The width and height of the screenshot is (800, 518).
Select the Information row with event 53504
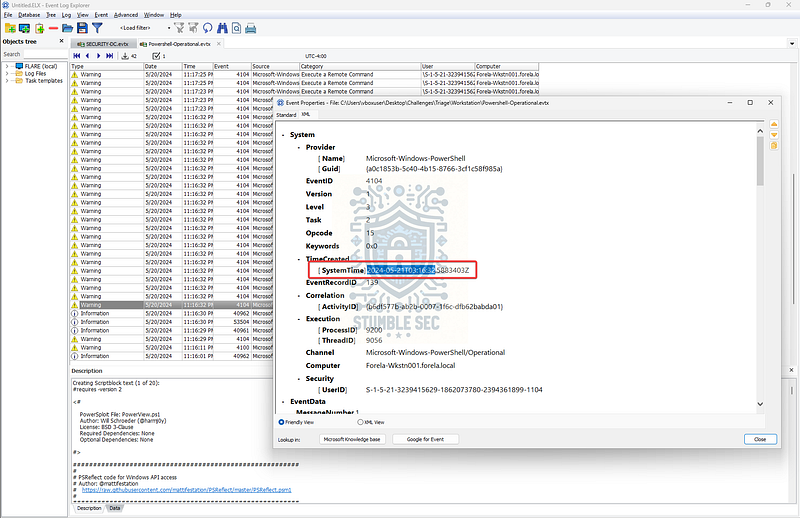(x=171, y=322)
